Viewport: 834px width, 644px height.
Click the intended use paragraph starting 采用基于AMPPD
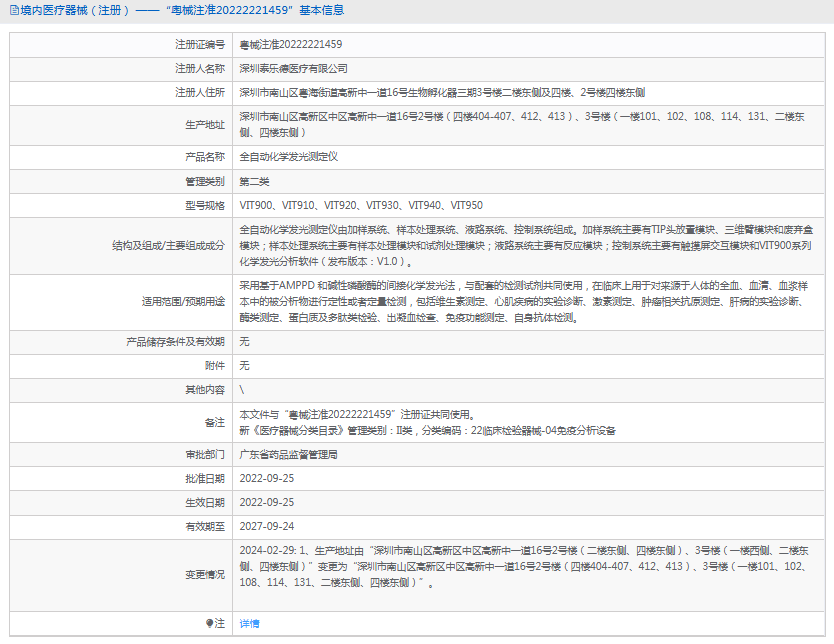pyautogui.click(x=524, y=302)
